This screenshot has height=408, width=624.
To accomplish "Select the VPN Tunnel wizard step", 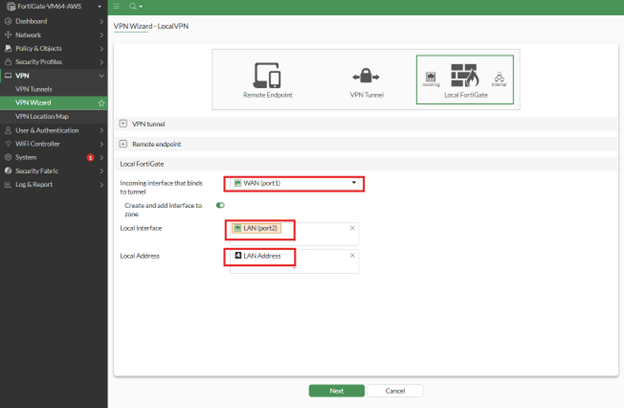I will click(367, 83).
